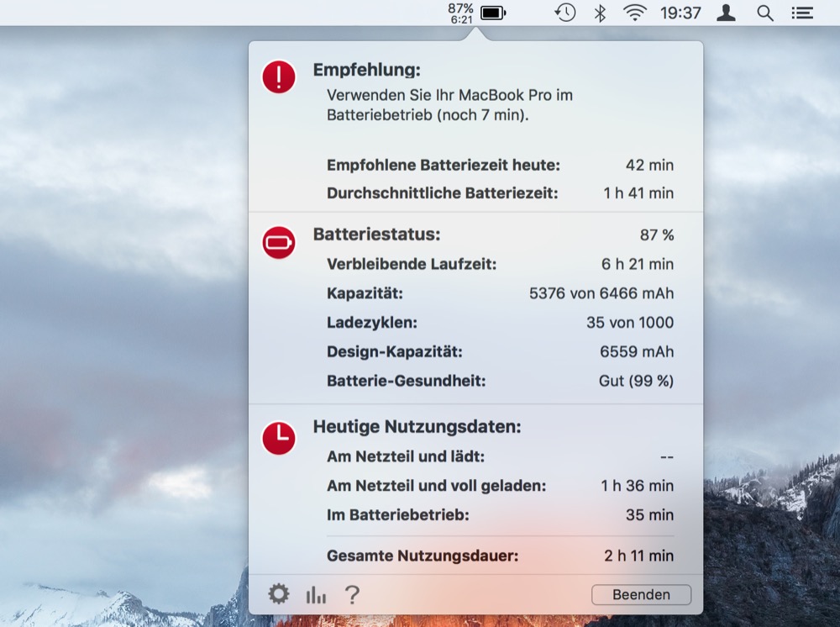Open the Bluetooth menu bar icon
The image size is (840, 627).
tap(600, 13)
